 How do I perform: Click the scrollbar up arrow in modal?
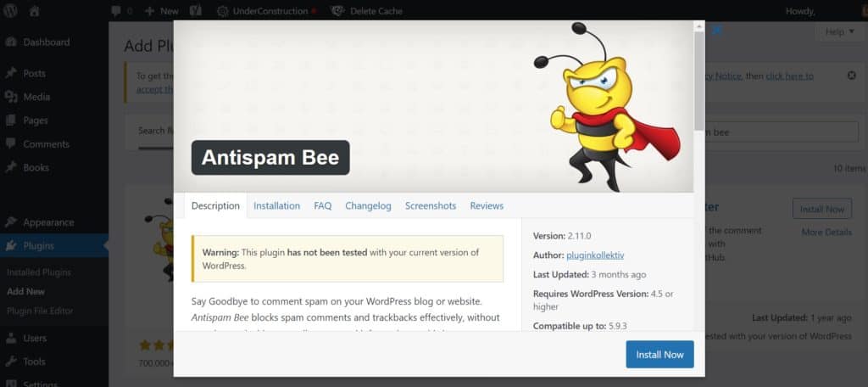699,26
